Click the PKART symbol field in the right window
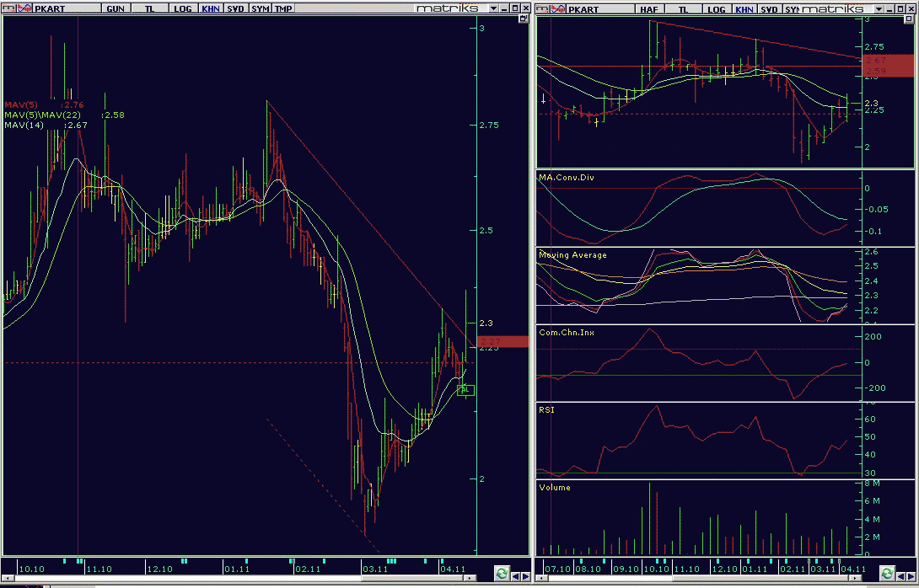Image resolution: width=919 pixels, height=588 pixels. pos(601,9)
